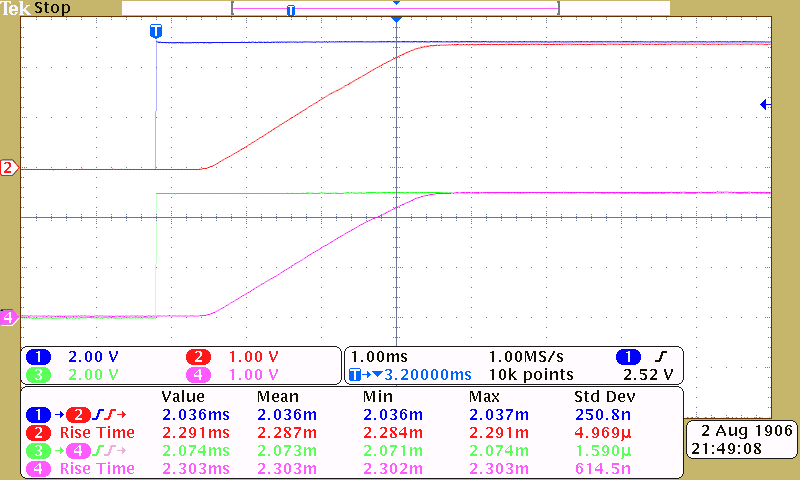
Task: Click the blue trigger level arrow at right edge
Action: coord(765,105)
